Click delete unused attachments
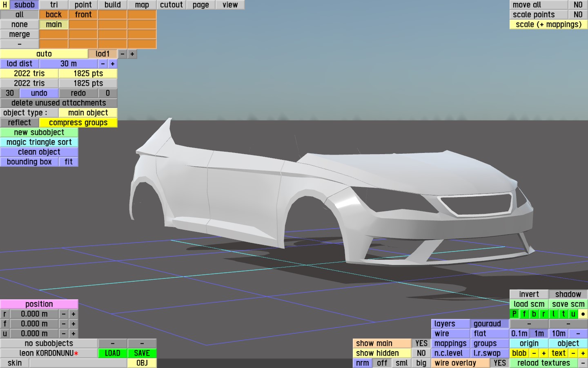Screen dimensions: 588x368 coord(59,103)
